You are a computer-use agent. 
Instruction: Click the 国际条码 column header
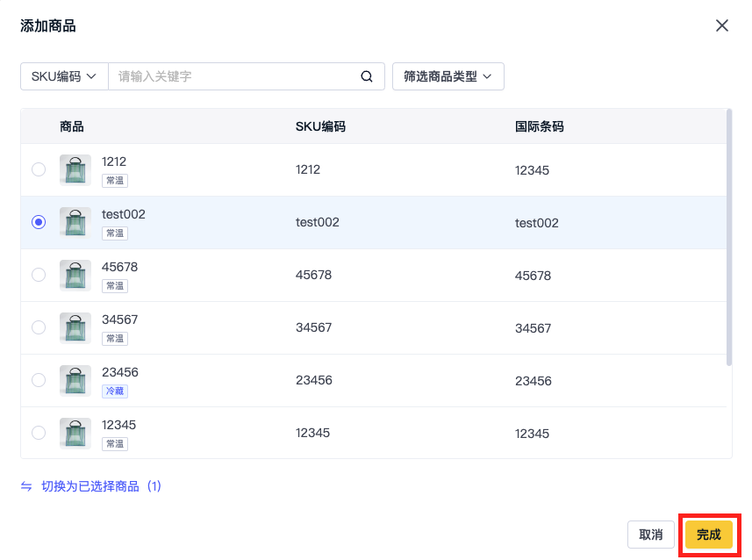tap(539, 126)
